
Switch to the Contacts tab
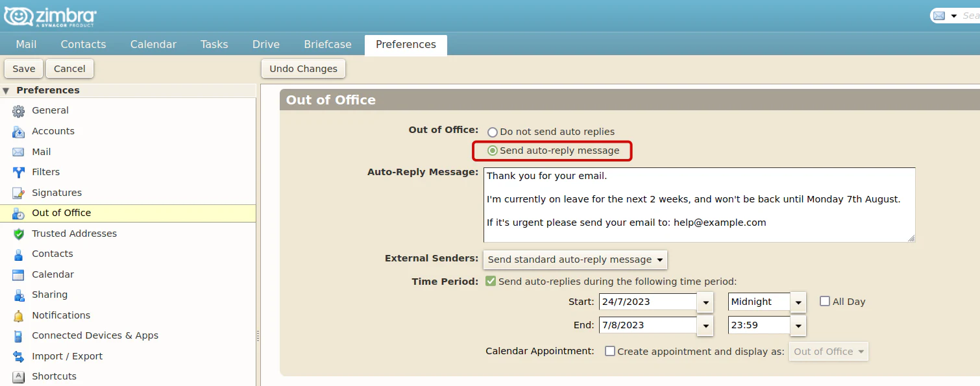pyautogui.click(x=83, y=45)
